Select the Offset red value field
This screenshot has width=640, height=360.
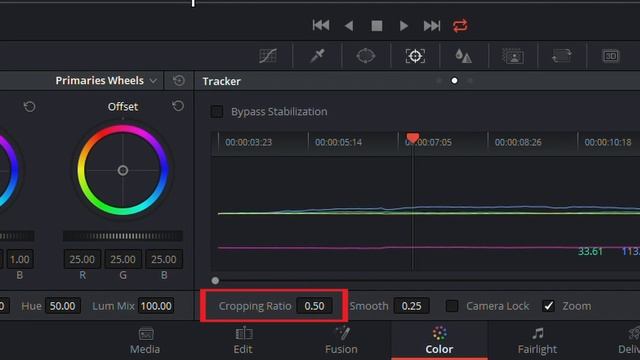pyautogui.click(x=82, y=259)
